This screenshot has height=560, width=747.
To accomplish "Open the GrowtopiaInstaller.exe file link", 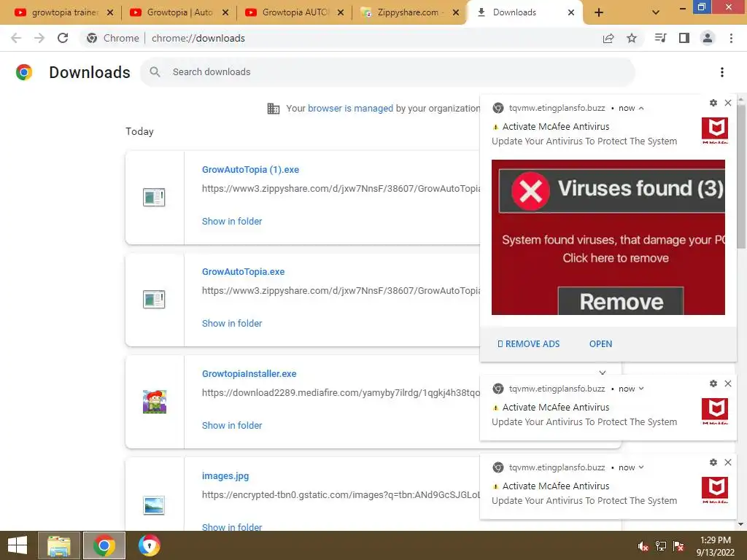I will [249, 374].
